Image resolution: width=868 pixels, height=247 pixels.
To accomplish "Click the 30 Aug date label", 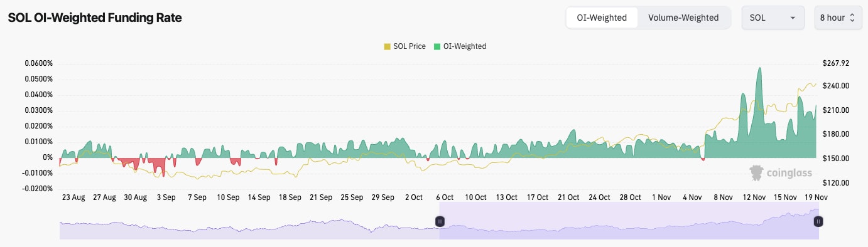I will point(135,197).
